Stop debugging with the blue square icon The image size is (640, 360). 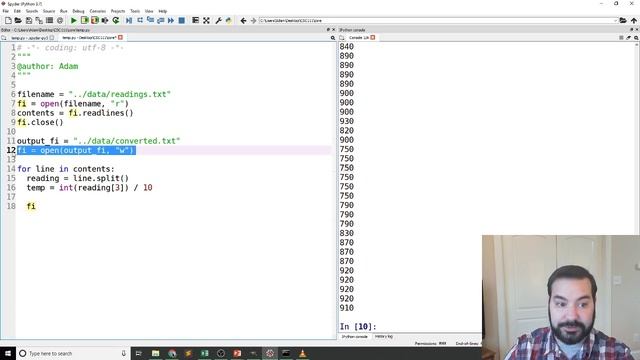tap(182, 20)
